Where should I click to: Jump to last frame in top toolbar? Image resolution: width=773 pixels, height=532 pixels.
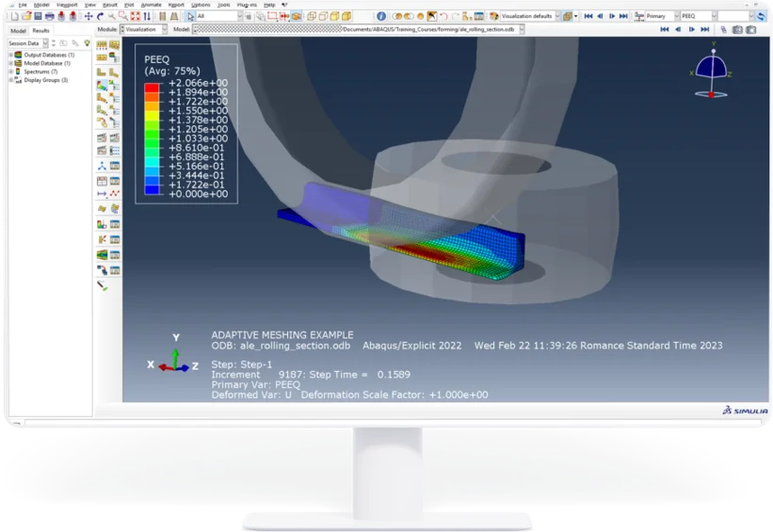coord(623,16)
